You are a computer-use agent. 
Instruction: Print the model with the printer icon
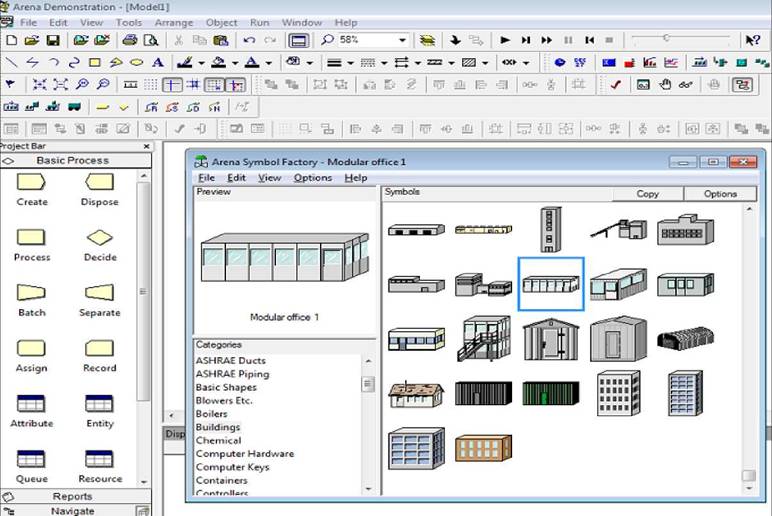click(x=130, y=40)
